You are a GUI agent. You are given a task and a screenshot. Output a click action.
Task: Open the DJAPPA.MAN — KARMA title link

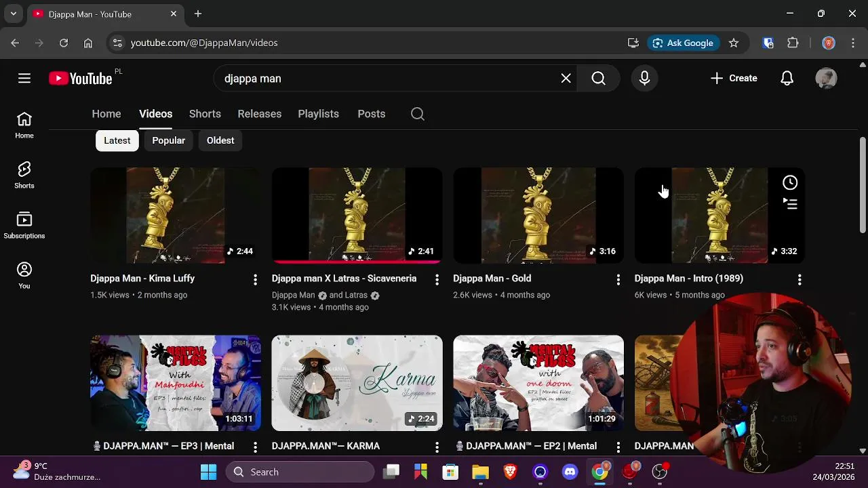[x=325, y=446]
